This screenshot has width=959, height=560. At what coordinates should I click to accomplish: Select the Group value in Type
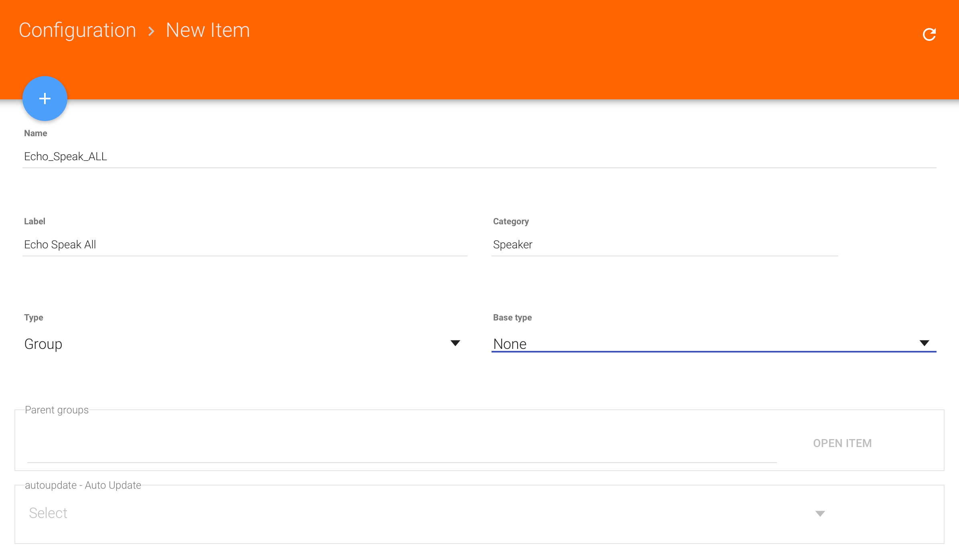(43, 344)
